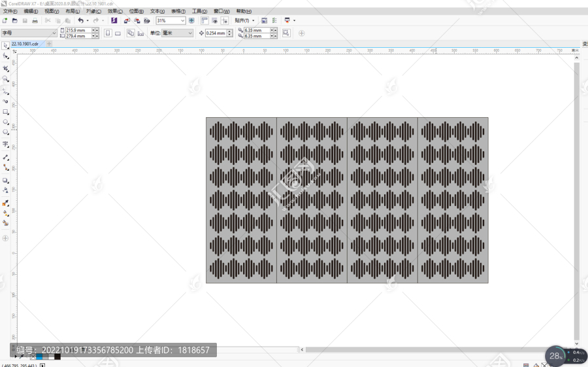
Task: Click the nudge distance 0.254 mm field
Action: click(x=216, y=33)
